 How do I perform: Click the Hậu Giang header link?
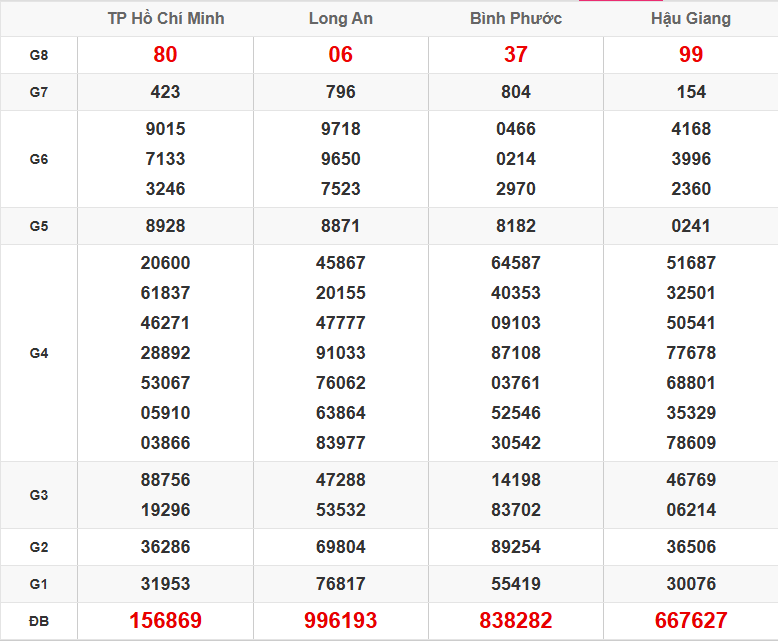tap(690, 18)
